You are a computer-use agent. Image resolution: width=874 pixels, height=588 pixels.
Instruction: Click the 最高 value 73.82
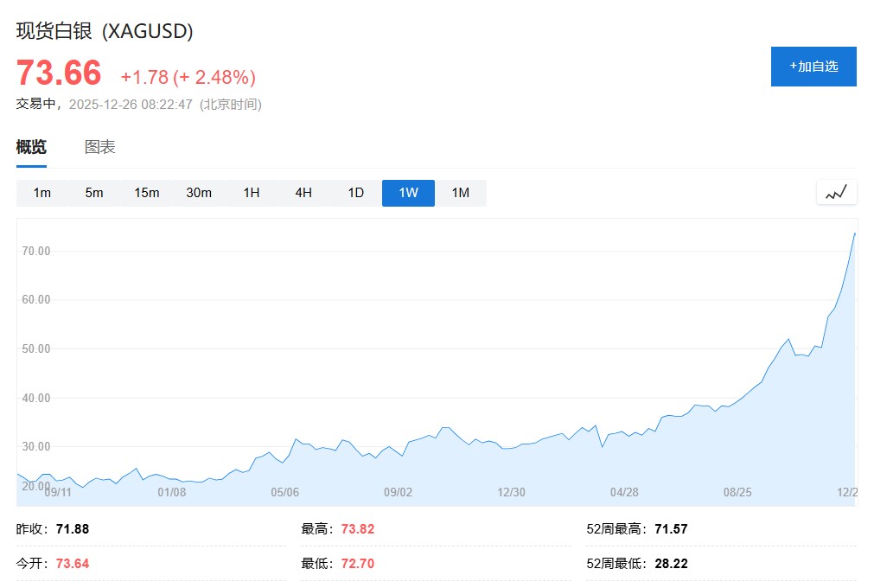point(358,529)
